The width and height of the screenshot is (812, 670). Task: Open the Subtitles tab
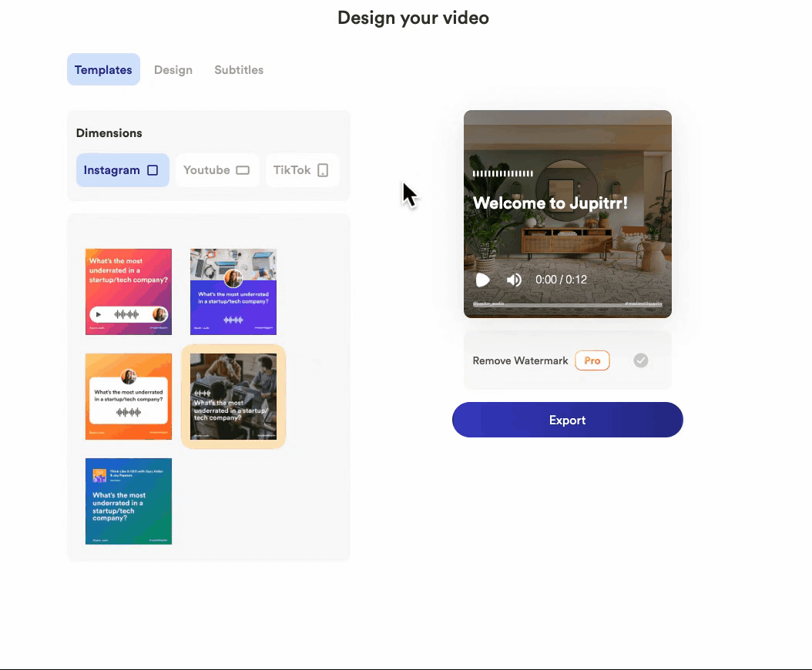(239, 69)
